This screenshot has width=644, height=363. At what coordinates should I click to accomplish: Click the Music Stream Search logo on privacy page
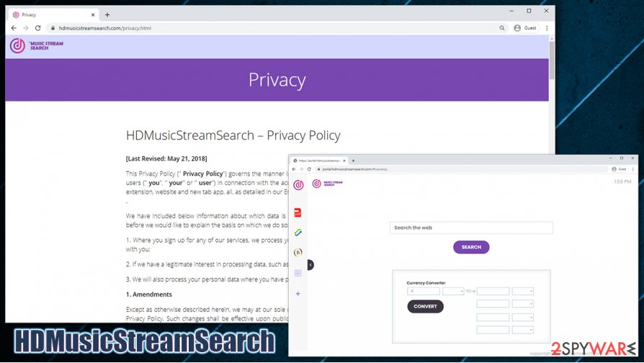(x=37, y=45)
